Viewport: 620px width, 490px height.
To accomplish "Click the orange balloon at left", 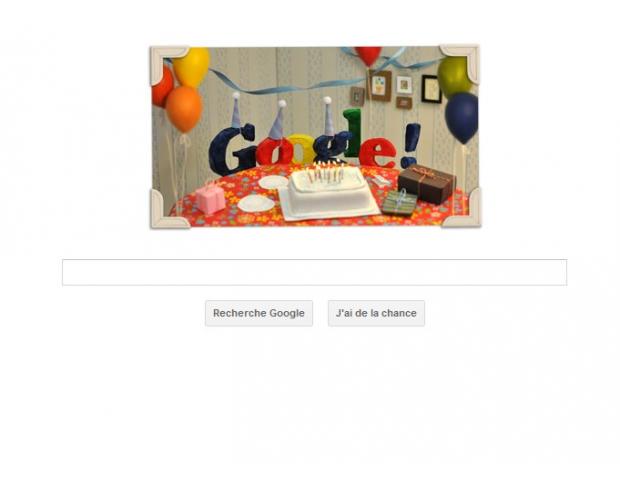I will (x=183, y=108).
